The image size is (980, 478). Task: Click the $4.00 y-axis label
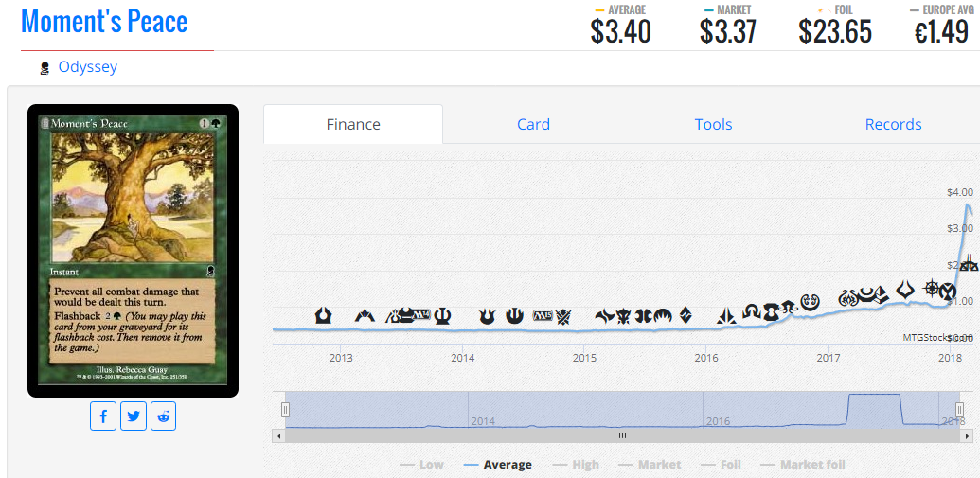(960, 192)
